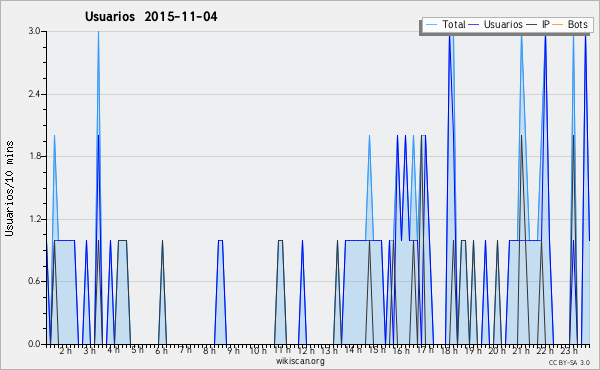Image resolution: width=600 pixels, height=370 pixels.
Task: Click the y-axis value 1.8
Action: click(34, 156)
